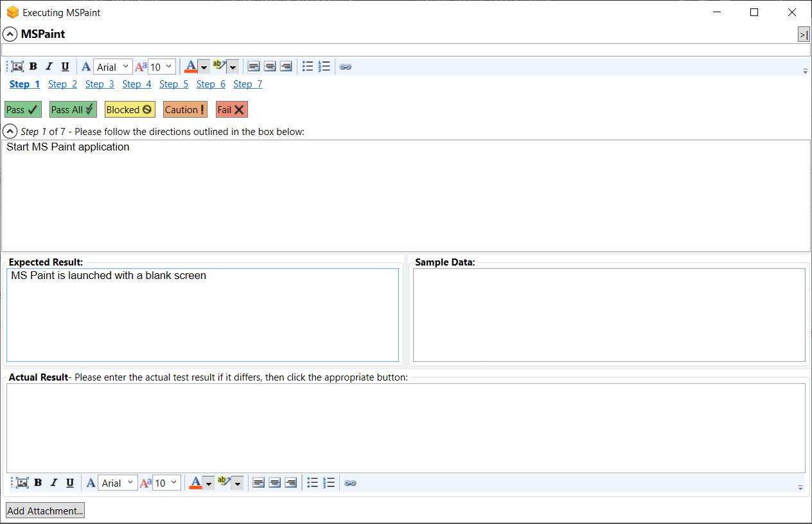
Task: Collapse the MSPaint header section
Action: click(x=10, y=34)
